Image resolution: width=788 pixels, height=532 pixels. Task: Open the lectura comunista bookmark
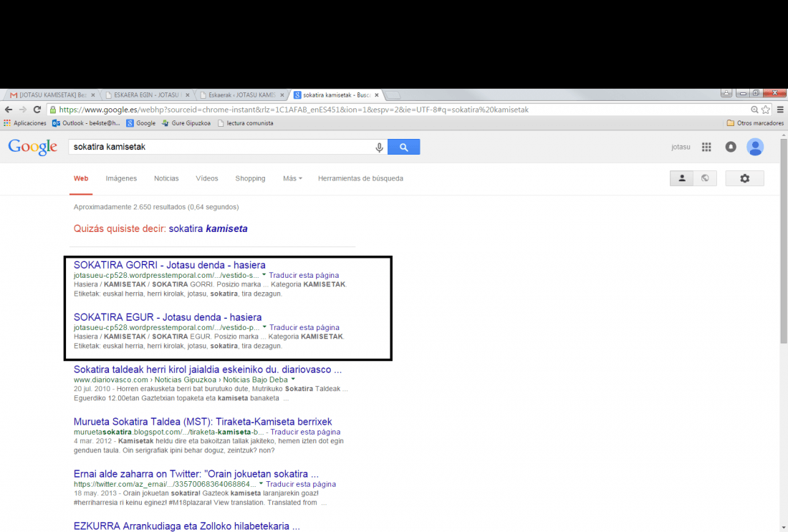(245, 123)
